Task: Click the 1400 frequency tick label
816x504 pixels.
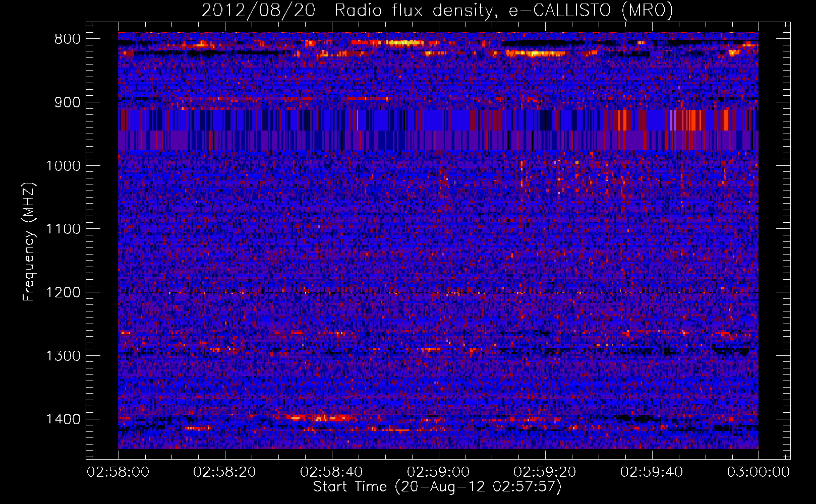Action: pos(64,419)
